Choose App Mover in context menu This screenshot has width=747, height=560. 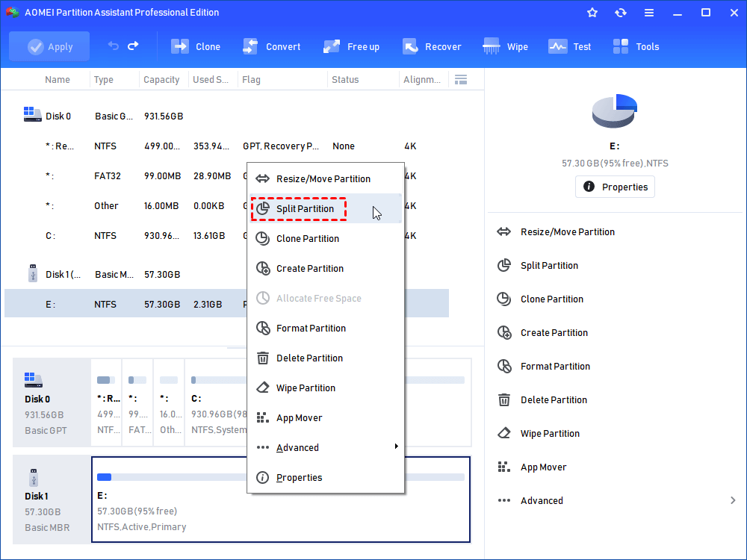(326, 418)
